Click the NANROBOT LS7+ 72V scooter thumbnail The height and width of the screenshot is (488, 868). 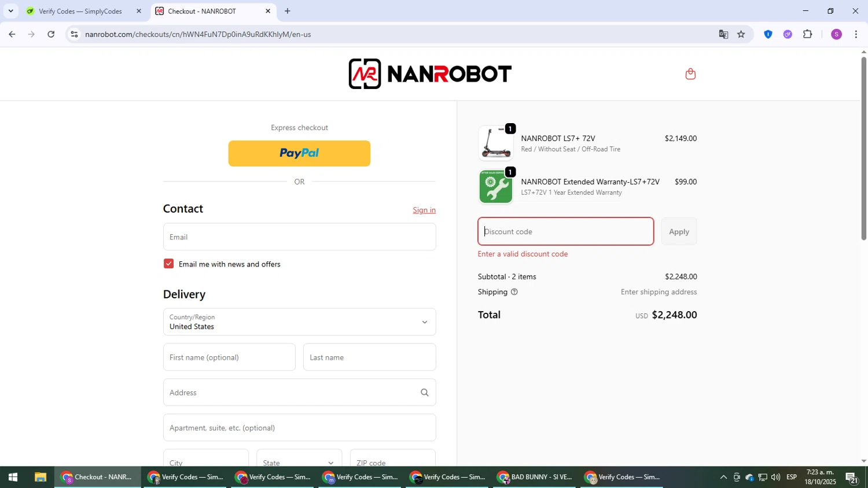pos(496,143)
